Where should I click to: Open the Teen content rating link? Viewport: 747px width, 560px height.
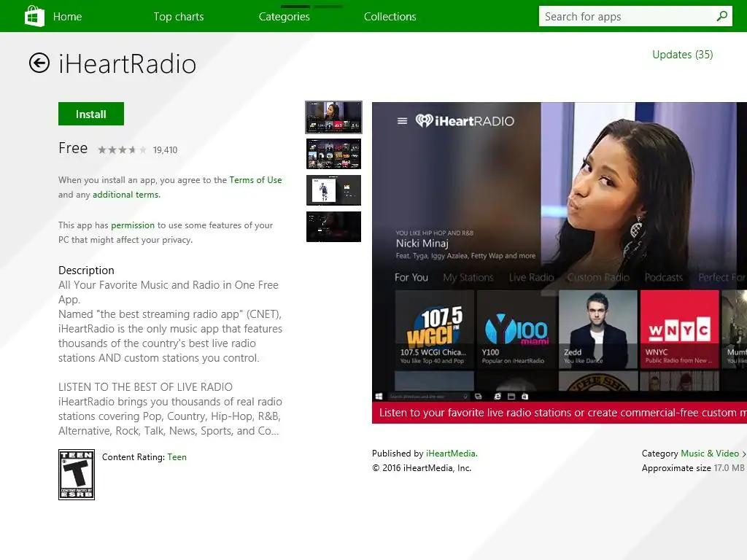tap(177, 457)
